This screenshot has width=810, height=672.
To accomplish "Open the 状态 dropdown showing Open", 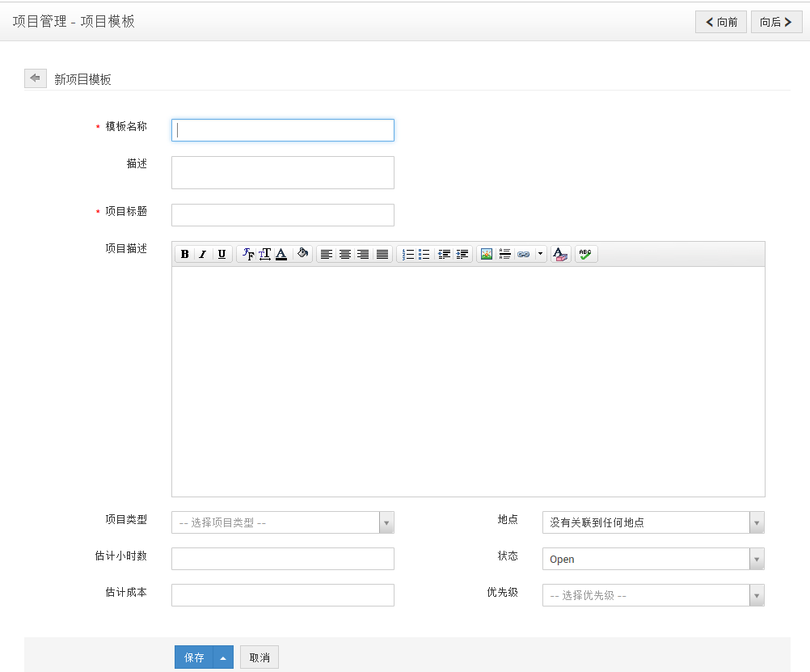I will tap(653, 559).
